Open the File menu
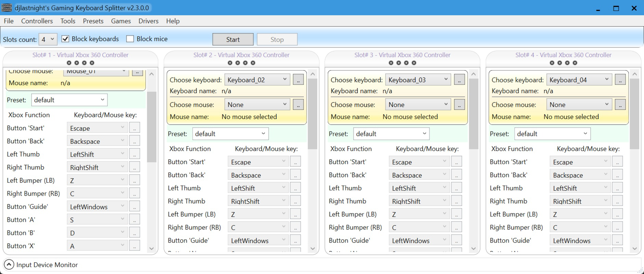The height and width of the screenshot is (274, 644). click(9, 21)
